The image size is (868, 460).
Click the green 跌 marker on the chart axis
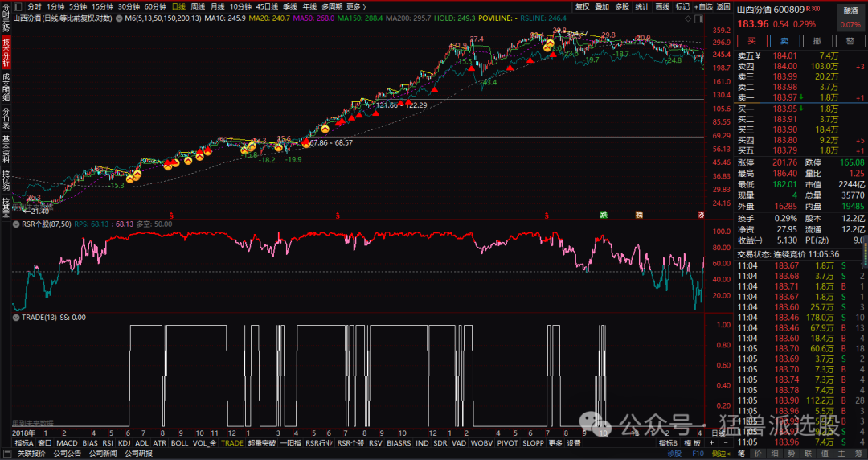(x=604, y=215)
